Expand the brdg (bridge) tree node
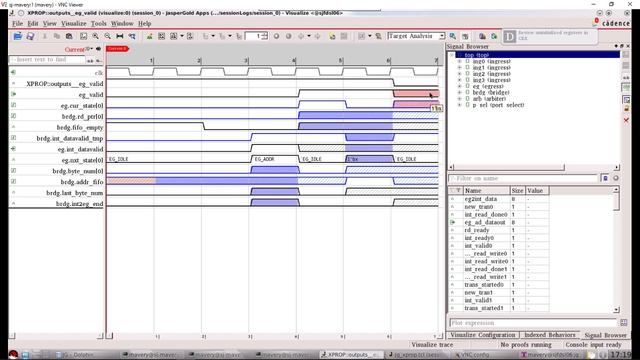 (x=460, y=93)
